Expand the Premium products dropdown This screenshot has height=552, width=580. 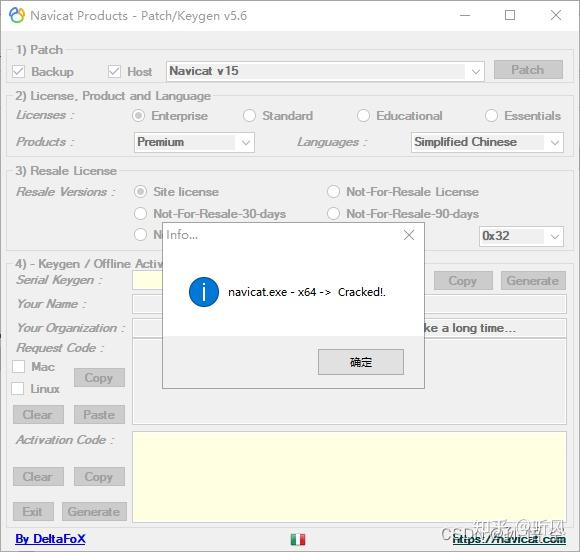click(194, 142)
